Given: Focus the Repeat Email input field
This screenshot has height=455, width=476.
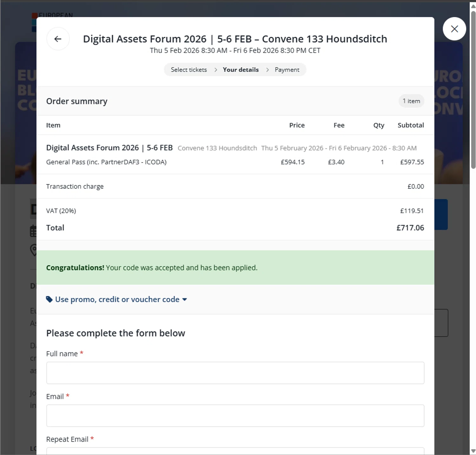Looking at the screenshot, I should coord(235,451).
